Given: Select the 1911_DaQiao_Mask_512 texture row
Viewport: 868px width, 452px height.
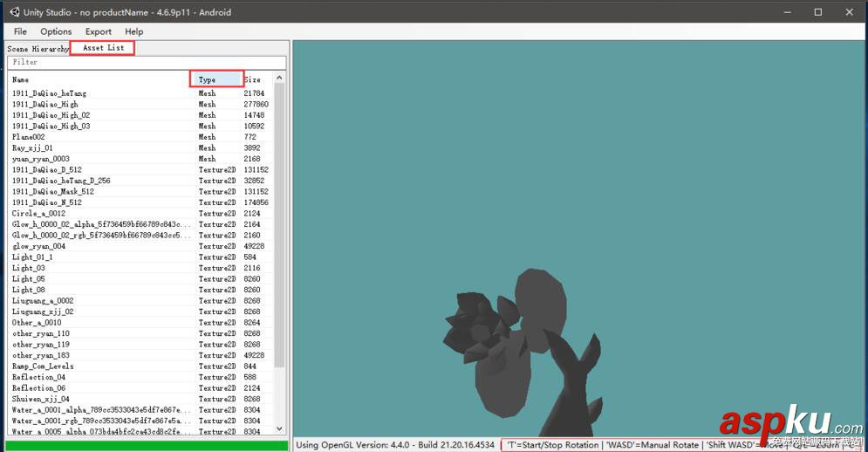Looking at the screenshot, I should click(141, 191).
